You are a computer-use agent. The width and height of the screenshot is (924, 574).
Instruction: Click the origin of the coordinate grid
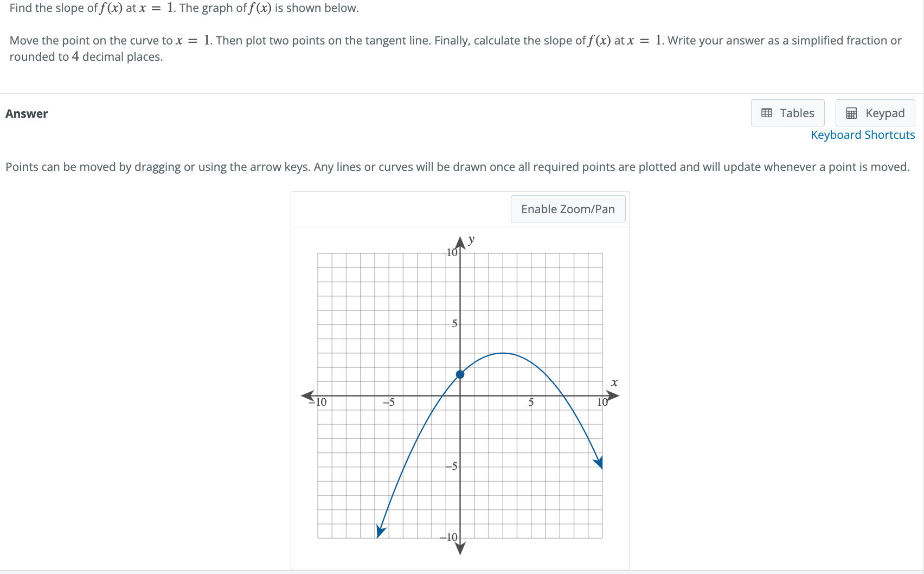460,396
